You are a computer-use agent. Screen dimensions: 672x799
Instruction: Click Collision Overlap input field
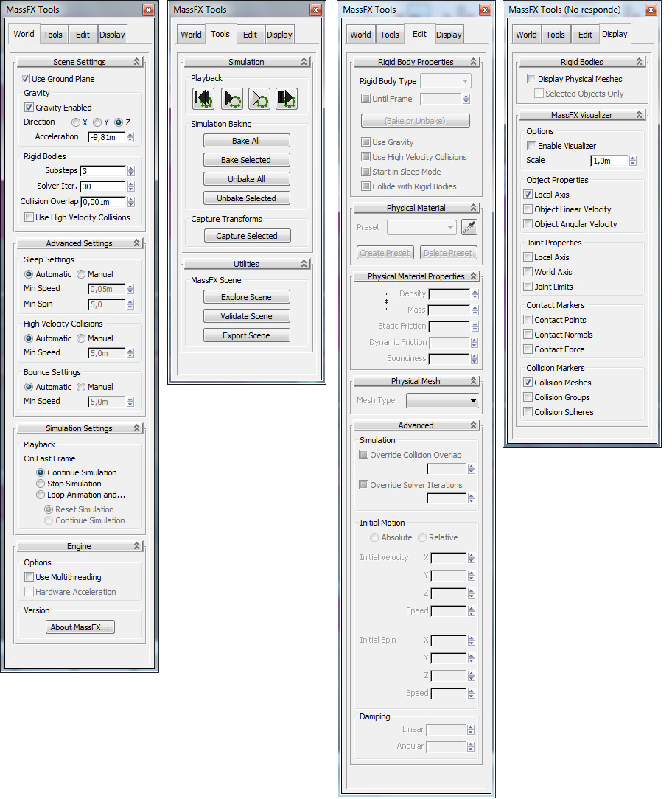[103, 202]
